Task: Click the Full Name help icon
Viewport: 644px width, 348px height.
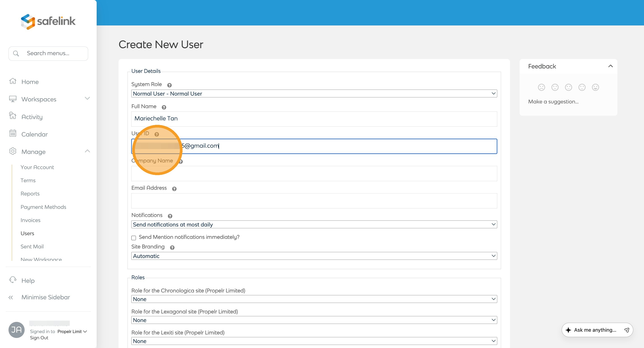Action: click(x=164, y=107)
